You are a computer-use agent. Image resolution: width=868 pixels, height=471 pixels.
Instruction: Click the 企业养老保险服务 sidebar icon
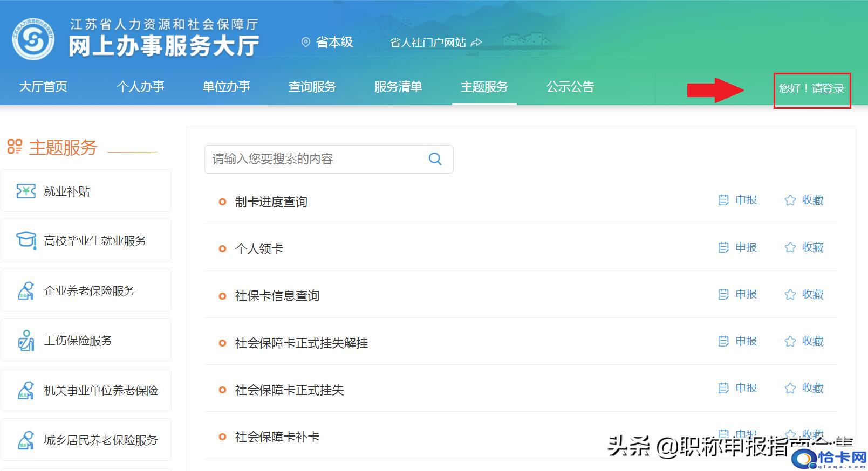click(x=26, y=291)
